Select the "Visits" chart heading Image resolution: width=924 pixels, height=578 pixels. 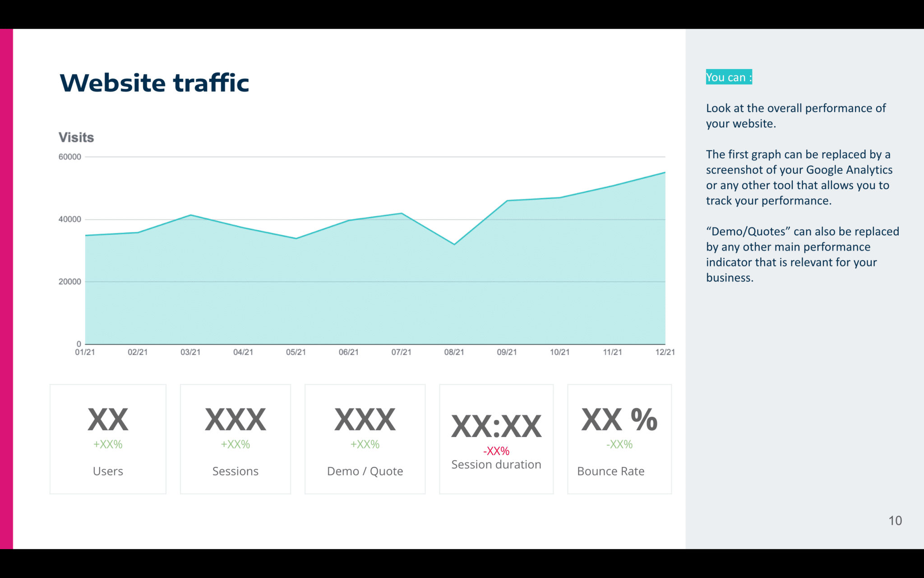[76, 137]
